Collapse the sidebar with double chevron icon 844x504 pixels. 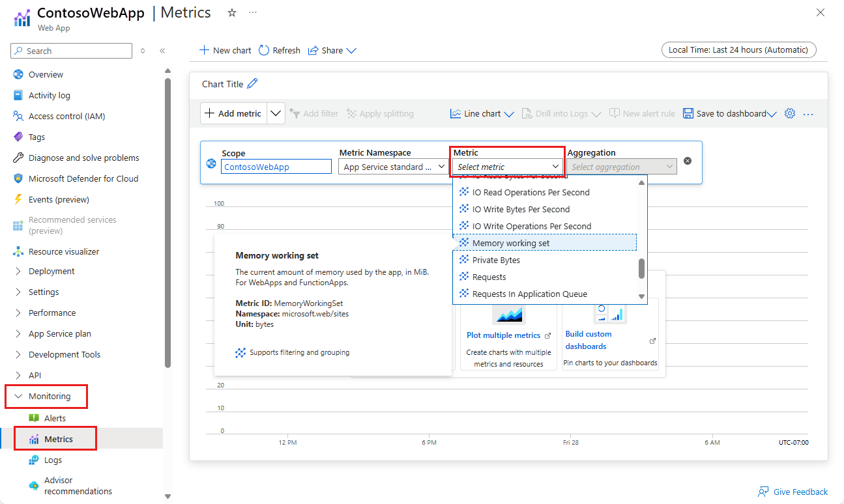pyautogui.click(x=162, y=51)
